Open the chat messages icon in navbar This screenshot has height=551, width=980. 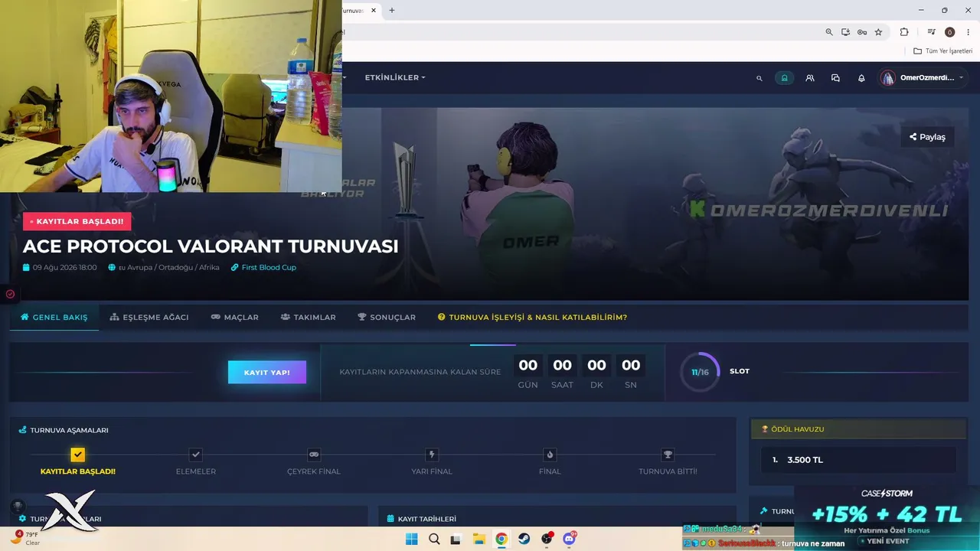(835, 78)
